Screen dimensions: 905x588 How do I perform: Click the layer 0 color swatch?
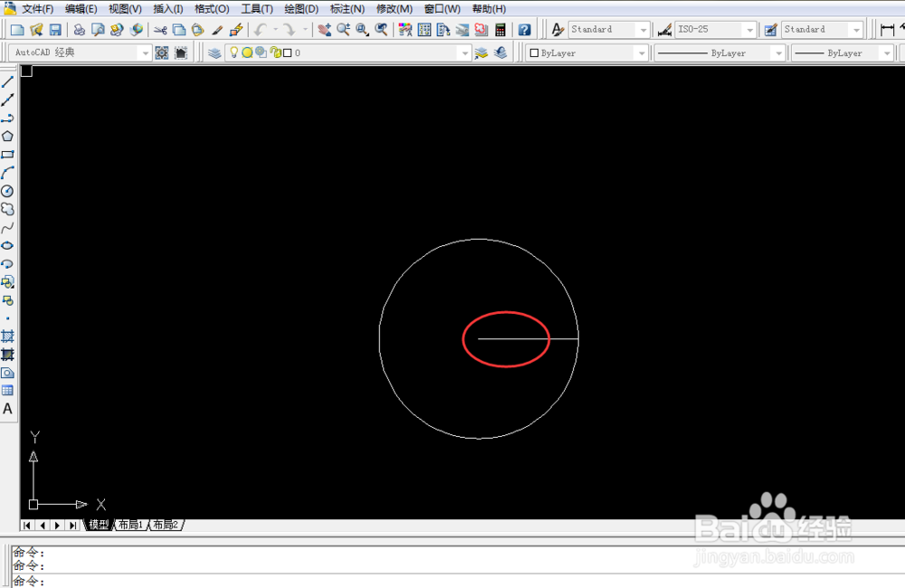click(x=288, y=53)
